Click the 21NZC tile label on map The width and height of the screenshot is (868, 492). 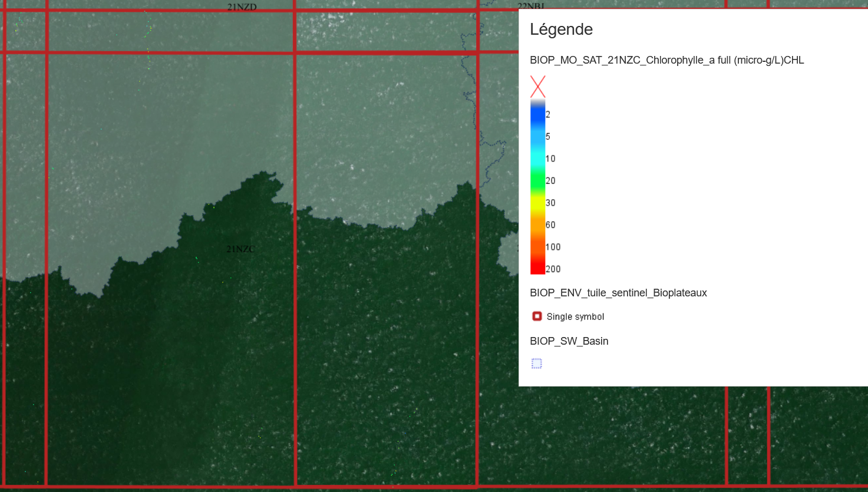[240, 249]
